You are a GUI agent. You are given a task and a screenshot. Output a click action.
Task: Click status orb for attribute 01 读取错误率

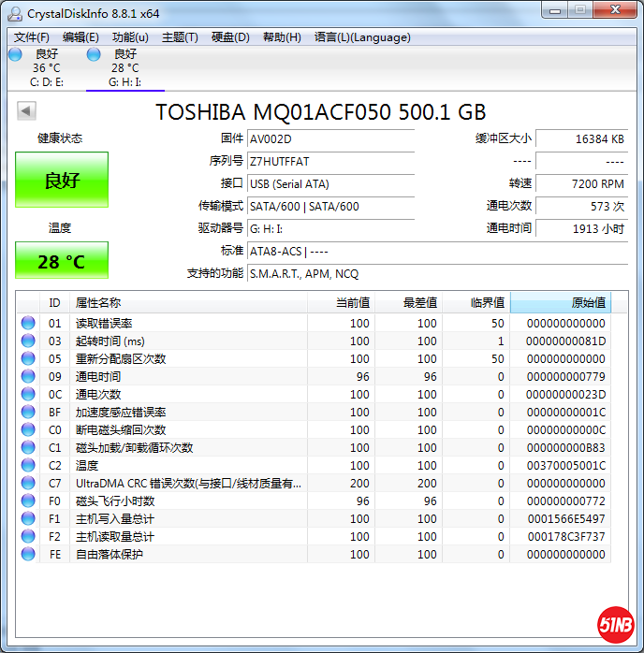[x=28, y=324]
